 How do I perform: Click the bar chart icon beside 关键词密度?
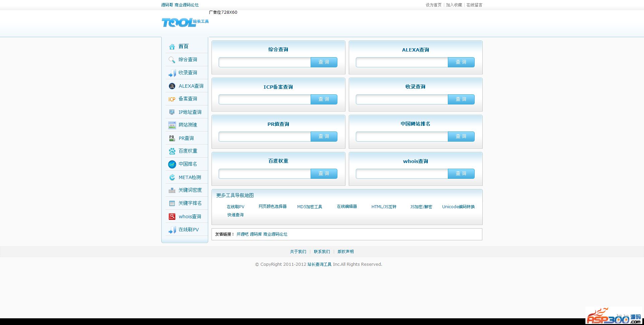tap(172, 190)
